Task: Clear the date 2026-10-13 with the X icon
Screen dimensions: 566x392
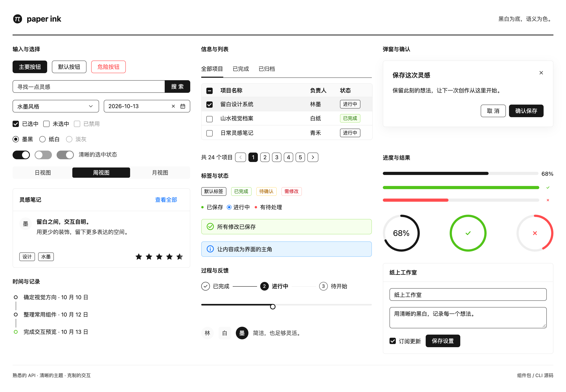Action: tap(173, 106)
